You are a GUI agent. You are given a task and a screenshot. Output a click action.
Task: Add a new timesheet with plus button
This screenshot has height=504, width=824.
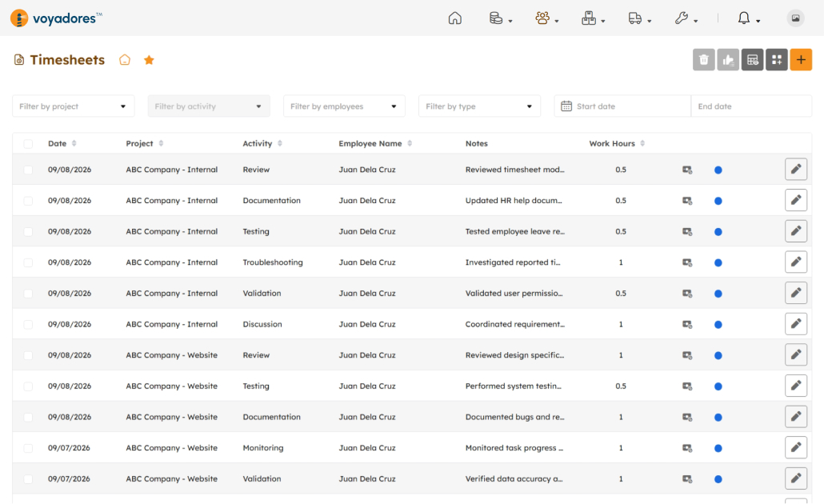(801, 60)
